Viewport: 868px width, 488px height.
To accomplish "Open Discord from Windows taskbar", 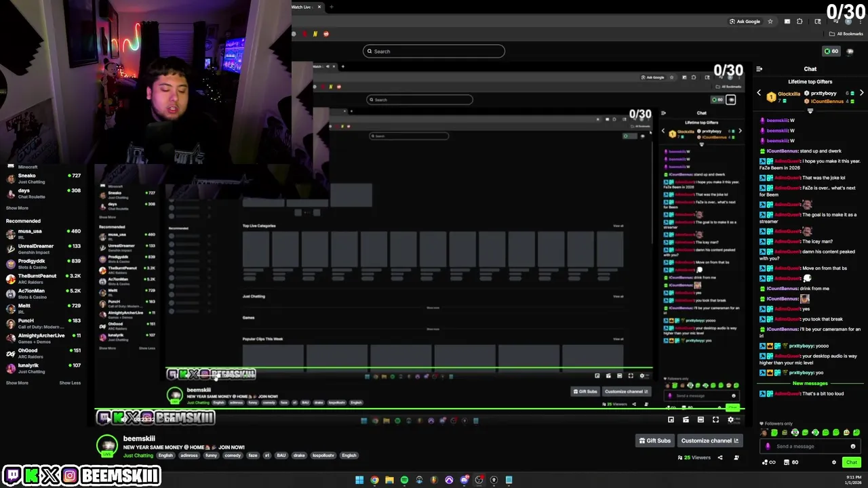I will (x=464, y=480).
